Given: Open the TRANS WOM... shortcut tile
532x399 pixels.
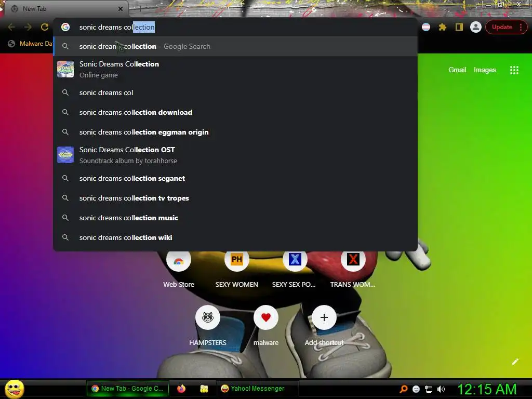Looking at the screenshot, I should [x=353, y=268].
